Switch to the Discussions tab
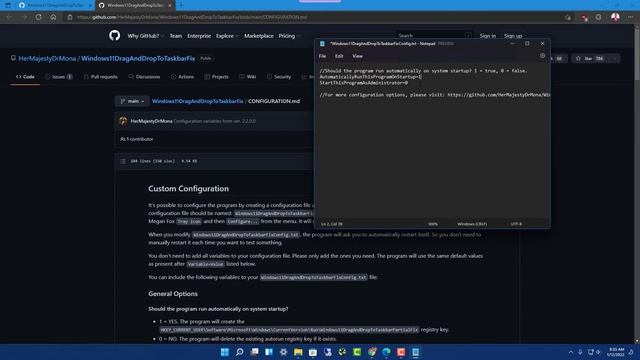 [144, 77]
